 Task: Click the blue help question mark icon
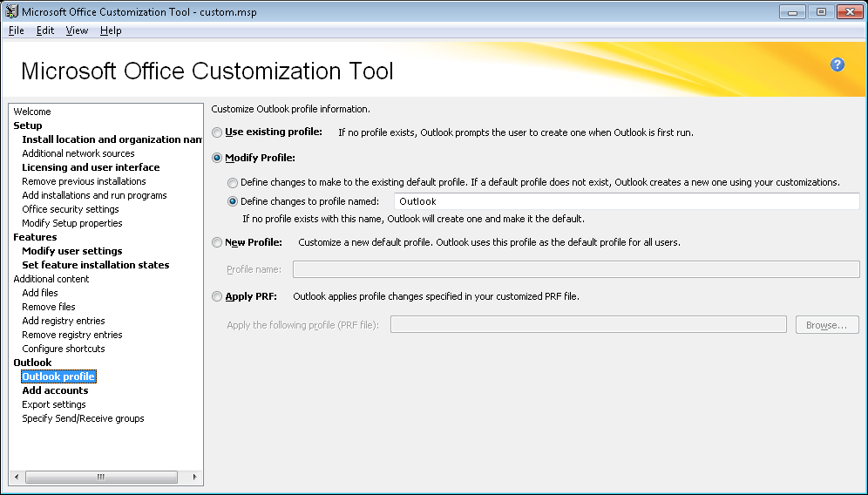837,64
